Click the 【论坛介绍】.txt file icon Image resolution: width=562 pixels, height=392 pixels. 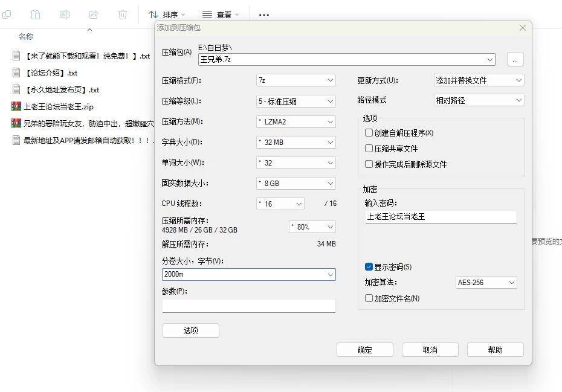(16, 72)
